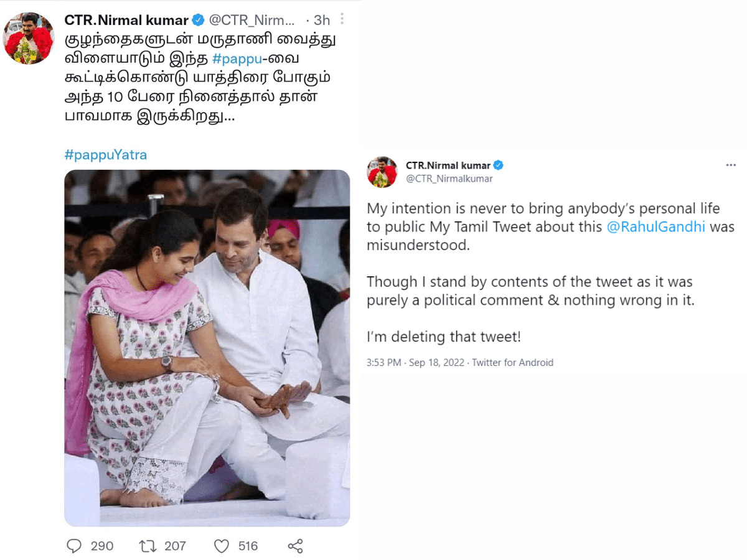Click the share icon below the photo
The height and width of the screenshot is (560, 747).
click(295, 546)
